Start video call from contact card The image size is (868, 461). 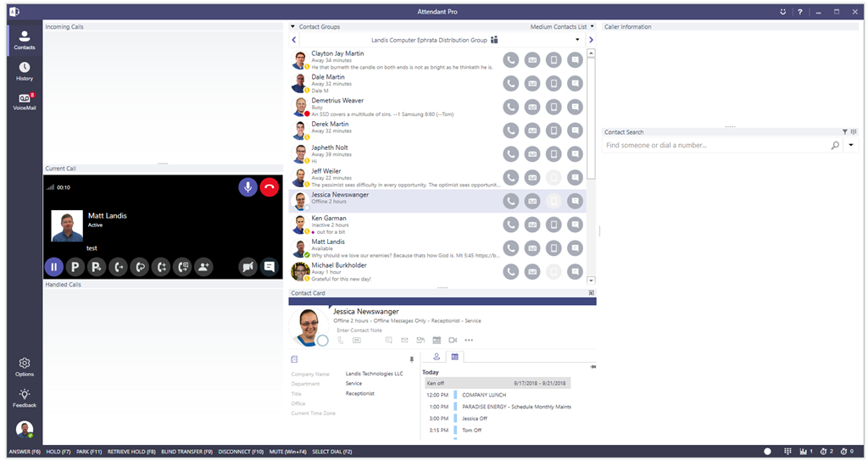coord(453,341)
